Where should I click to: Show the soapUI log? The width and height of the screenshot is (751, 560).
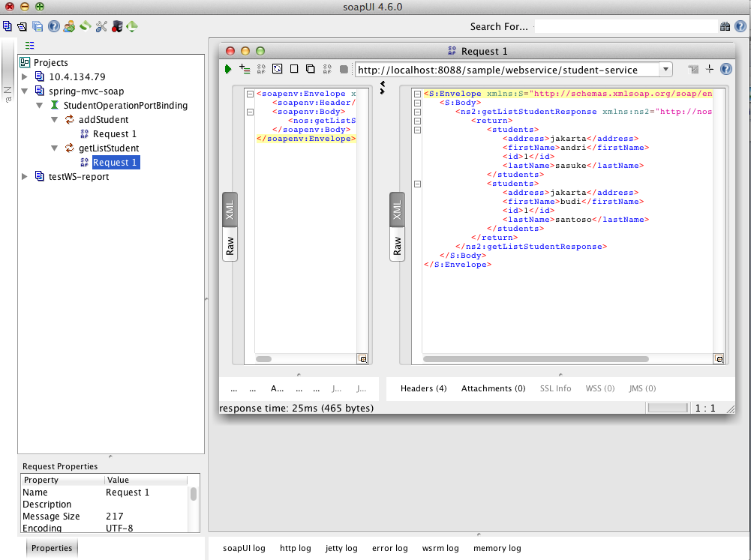pyautogui.click(x=244, y=548)
